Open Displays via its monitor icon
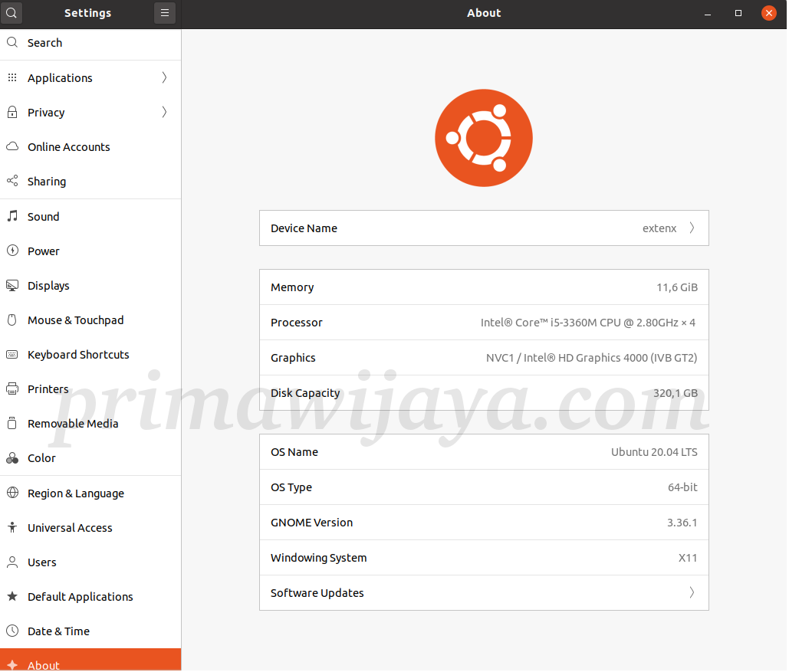Image resolution: width=789 pixels, height=672 pixels. 12,285
